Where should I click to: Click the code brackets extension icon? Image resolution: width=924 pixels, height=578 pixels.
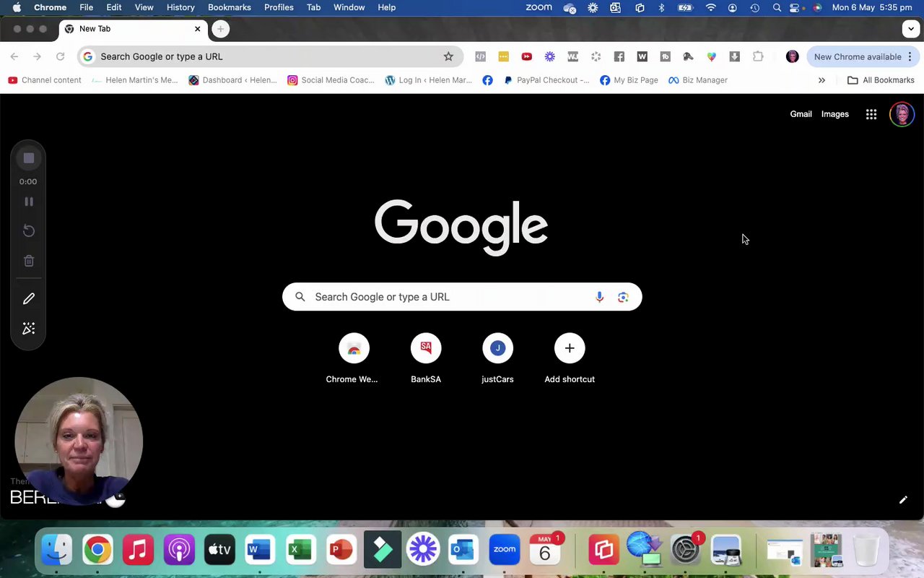tap(481, 56)
